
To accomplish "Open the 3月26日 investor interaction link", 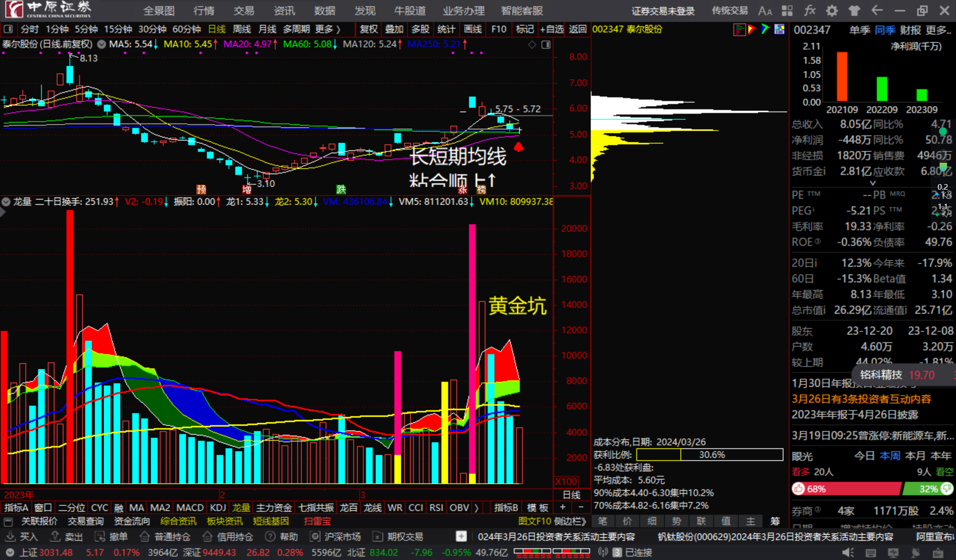I will pos(861,399).
